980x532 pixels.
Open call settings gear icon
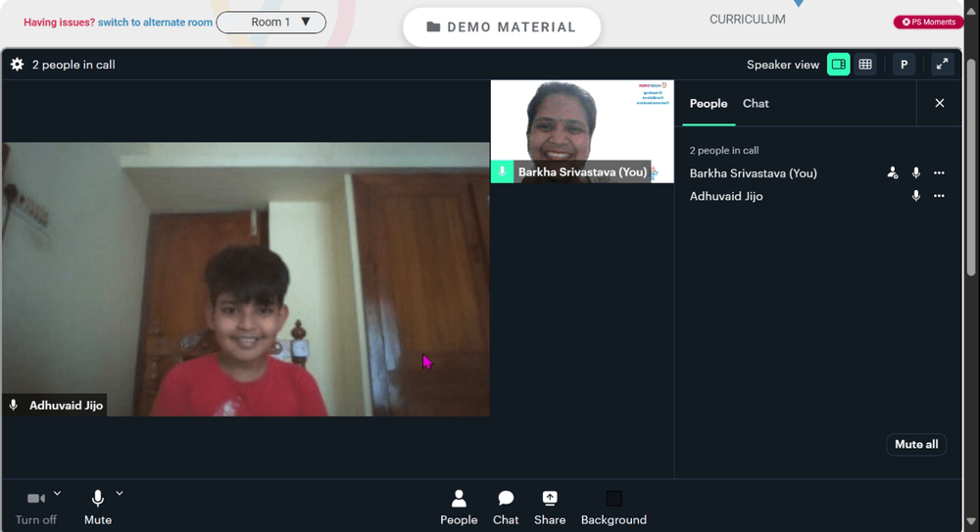(x=17, y=65)
